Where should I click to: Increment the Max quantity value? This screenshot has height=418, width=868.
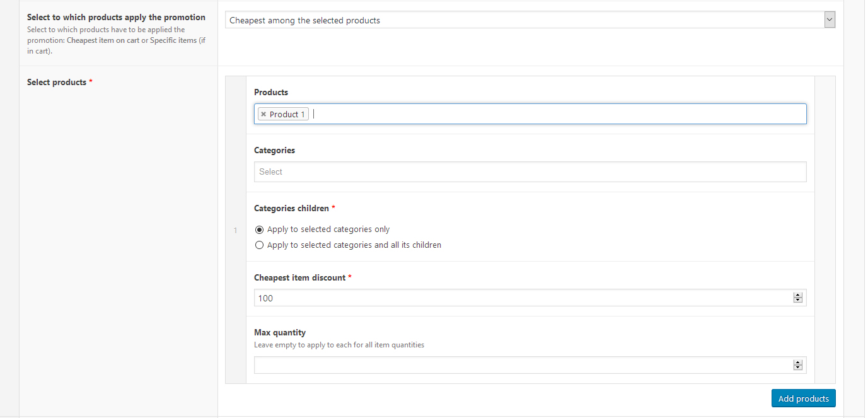coord(798,363)
